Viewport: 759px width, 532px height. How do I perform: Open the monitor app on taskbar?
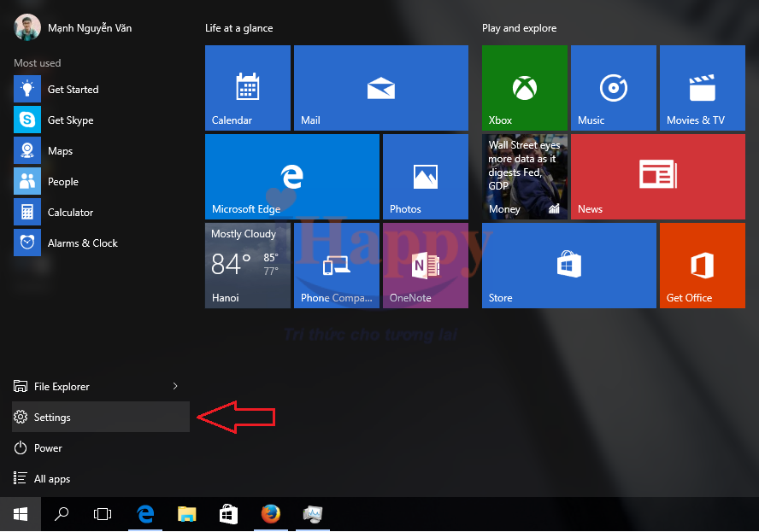pyautogui.click(x=313, y=514)
